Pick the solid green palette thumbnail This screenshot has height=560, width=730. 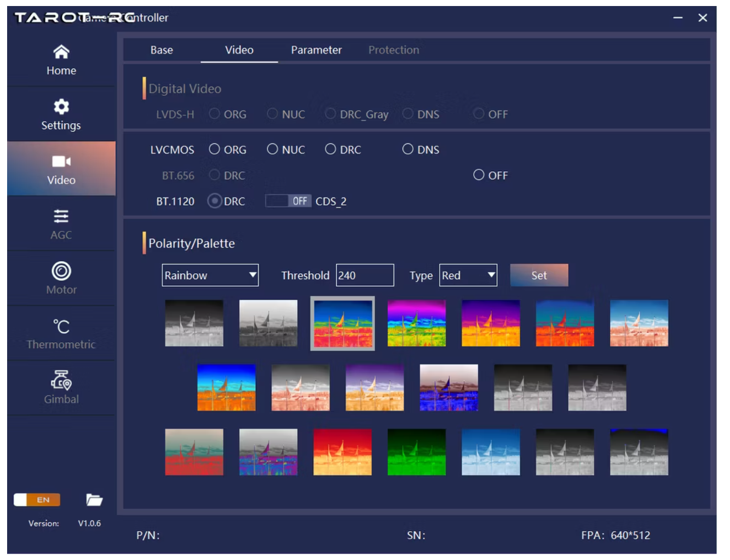[416, 452]
